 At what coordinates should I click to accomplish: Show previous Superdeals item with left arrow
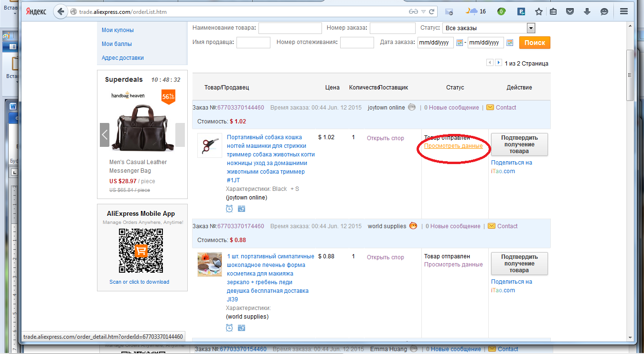click(105, 134)
